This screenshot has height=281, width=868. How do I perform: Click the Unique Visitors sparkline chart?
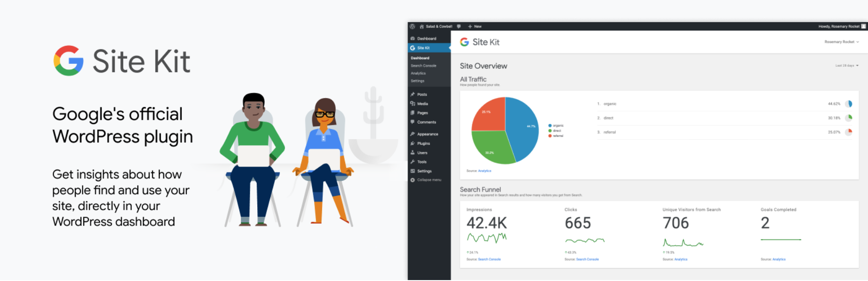coord(683,243)
